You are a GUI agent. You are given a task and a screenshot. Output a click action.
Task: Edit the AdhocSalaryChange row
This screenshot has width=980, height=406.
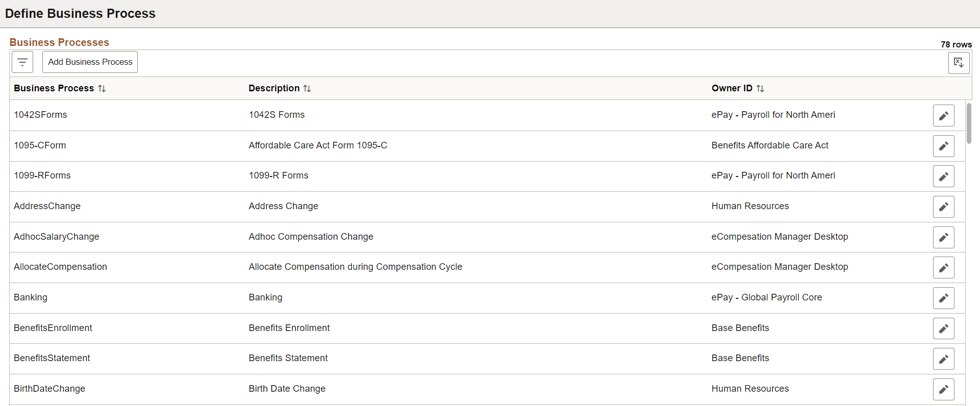pos(943,238)
